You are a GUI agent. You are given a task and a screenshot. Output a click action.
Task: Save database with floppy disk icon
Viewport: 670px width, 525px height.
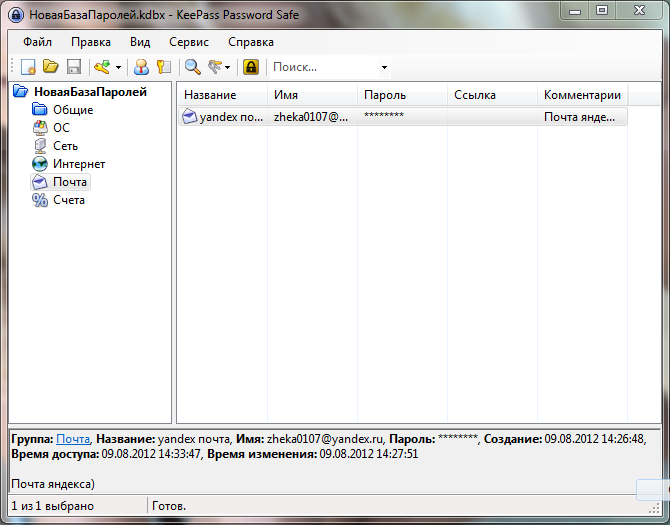(x=74, y=67)
